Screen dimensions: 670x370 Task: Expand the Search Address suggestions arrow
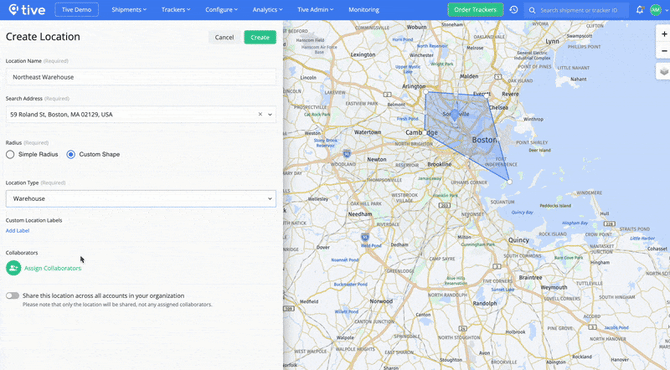pyautogui.click(x=270, y=114)
